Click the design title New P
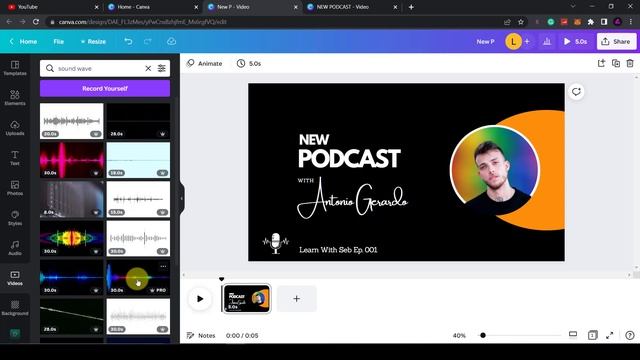This screenshot has height=360, width=640. 485,42
